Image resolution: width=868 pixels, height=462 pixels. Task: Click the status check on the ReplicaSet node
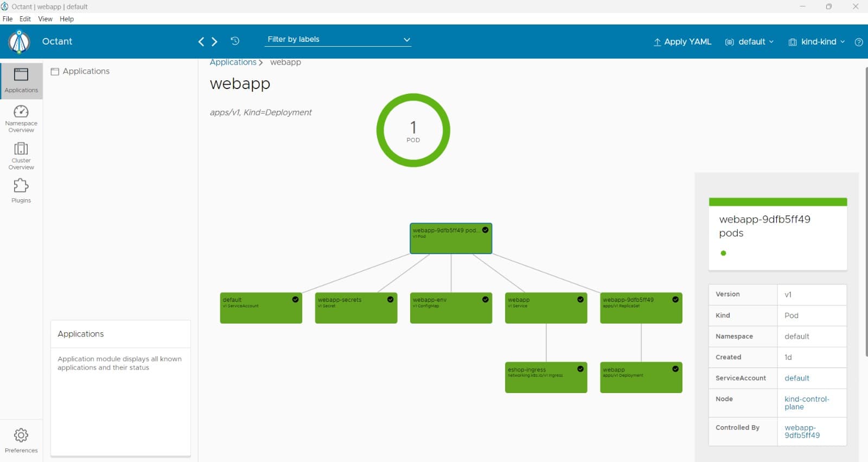click(x=675, y=299)
